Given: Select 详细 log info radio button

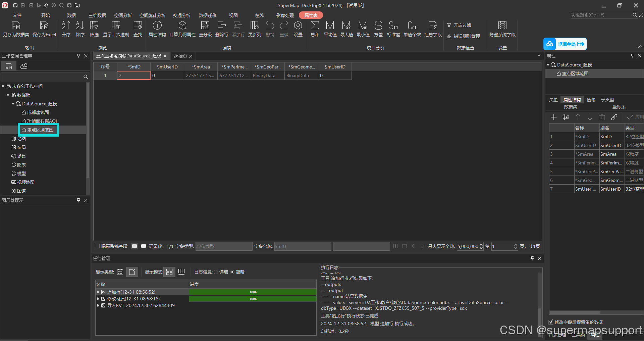Looking at the screenshot, I should click(x=216, y=272).
